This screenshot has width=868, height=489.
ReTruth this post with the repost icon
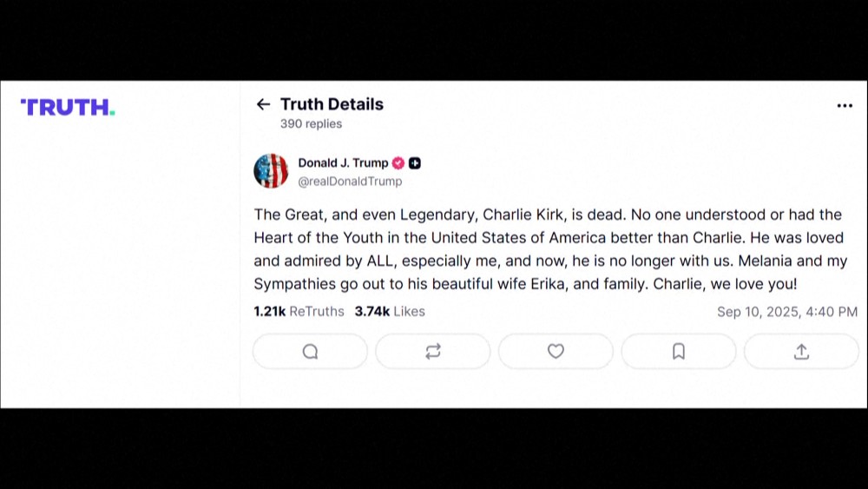(433, 351)
